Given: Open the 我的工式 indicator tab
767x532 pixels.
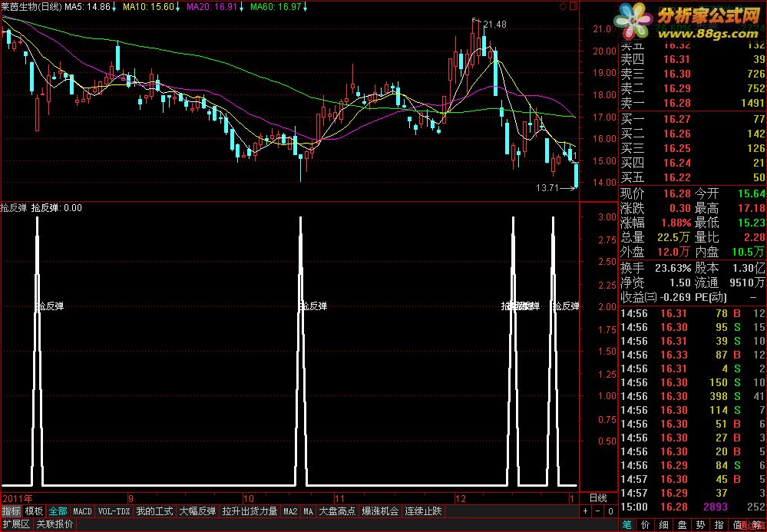Looking at the screenshot, I should (154, 511).
